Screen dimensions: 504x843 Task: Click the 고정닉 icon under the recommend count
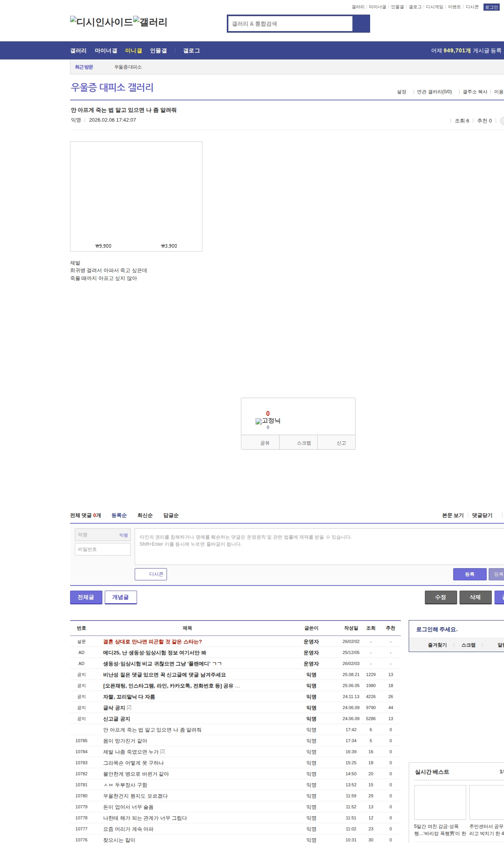click(268, 421)
